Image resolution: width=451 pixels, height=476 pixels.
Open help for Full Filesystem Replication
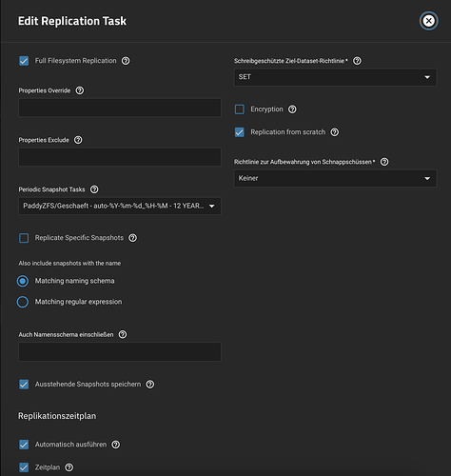(x=126, y=61)
